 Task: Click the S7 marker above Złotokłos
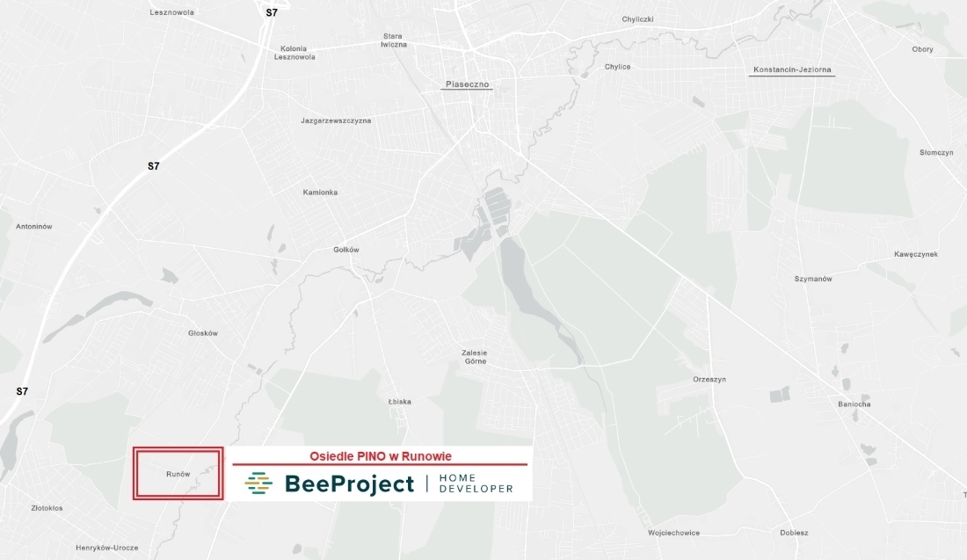click(x=22, y=391)
